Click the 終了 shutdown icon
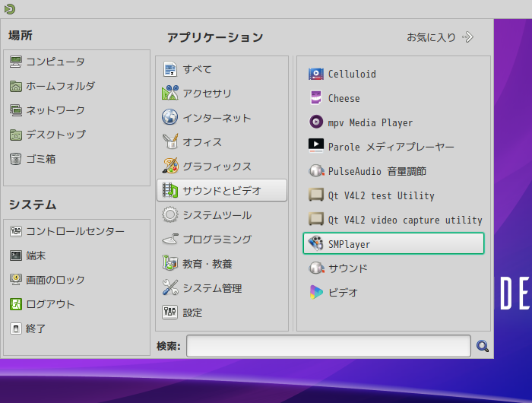Image resolution: width=532 pixels, height=403 pixels. pos(16,328)
